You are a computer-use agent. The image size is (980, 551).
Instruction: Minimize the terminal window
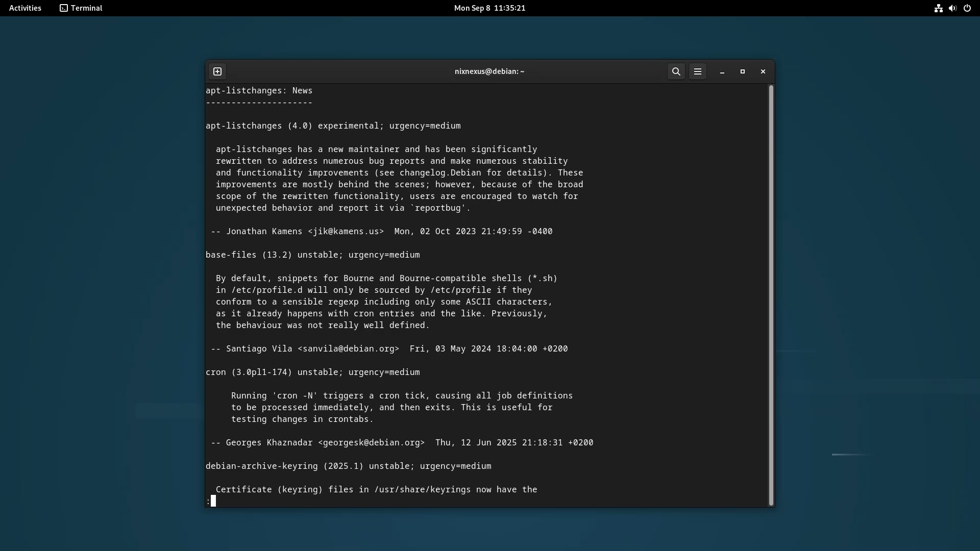722,72
